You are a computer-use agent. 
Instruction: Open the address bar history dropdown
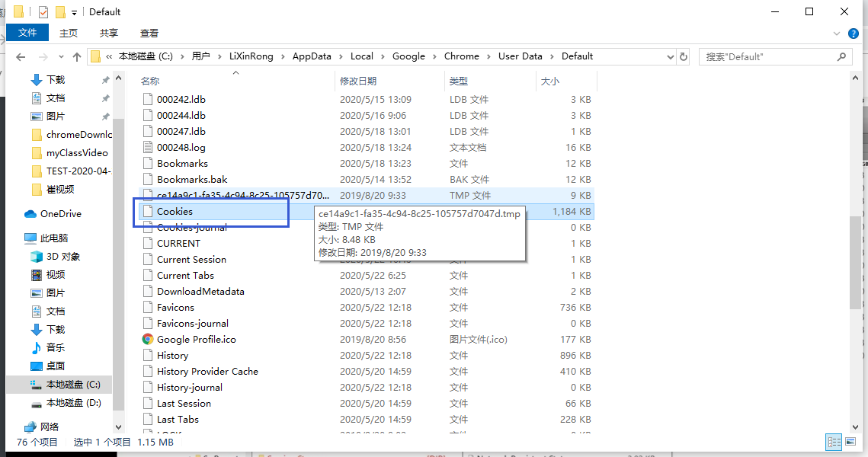pos(671,56)
